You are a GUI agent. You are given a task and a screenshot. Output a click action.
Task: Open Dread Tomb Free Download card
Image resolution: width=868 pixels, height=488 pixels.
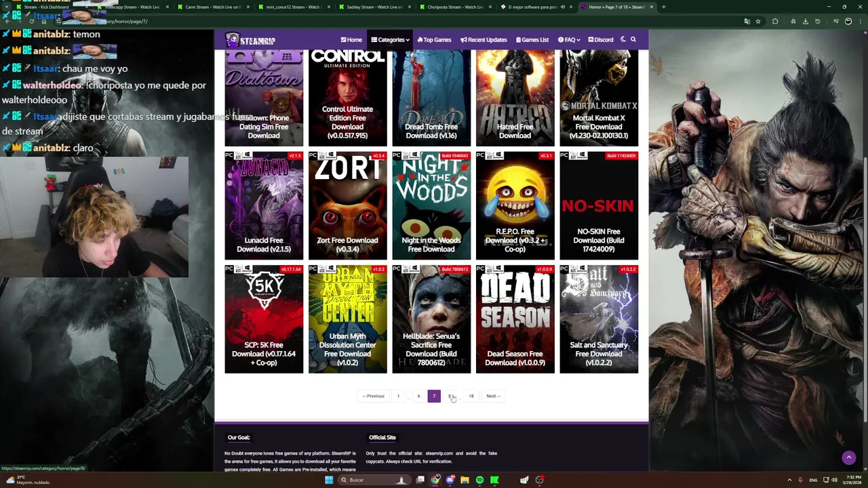[431, 98]
